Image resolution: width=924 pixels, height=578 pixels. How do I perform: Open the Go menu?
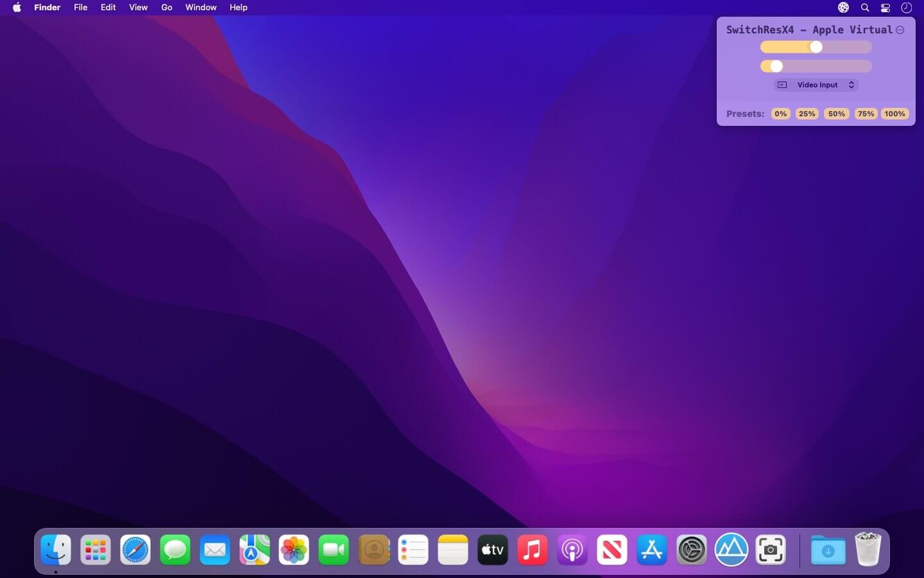coord(167,8)
